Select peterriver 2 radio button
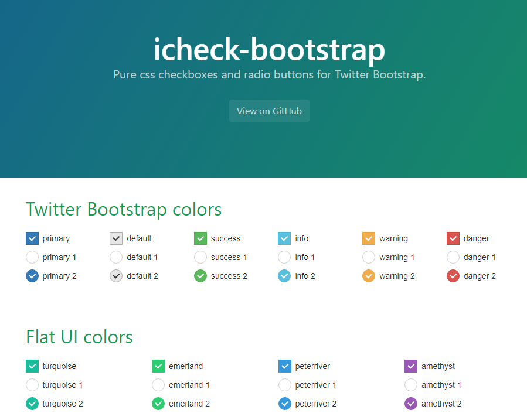 (x=285, y=404)
